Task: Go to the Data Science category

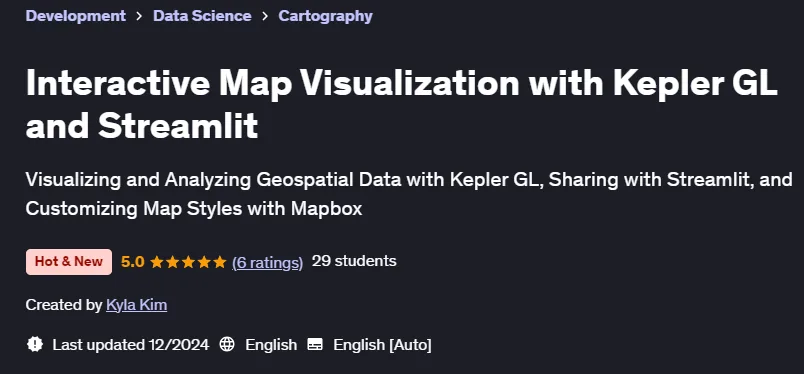Action: tap(202, 16)
